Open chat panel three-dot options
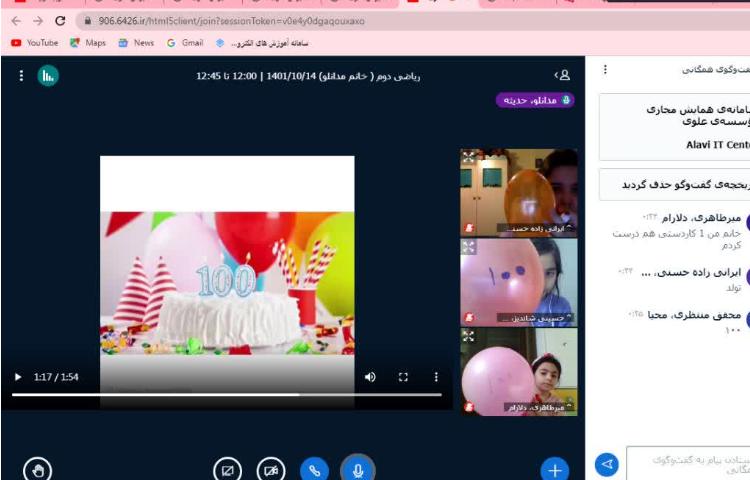This screenshot has width=750, height=480. click(x=605, y=70)
